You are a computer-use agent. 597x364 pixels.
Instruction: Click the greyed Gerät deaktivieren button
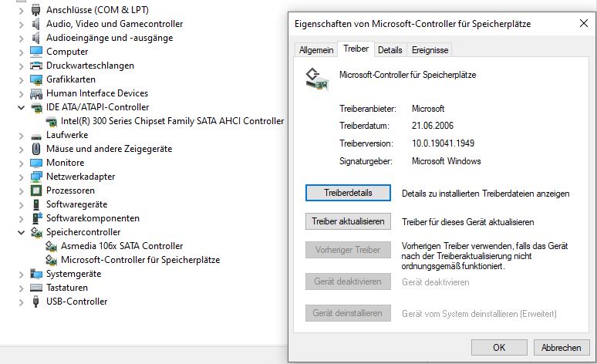(348, 281)
